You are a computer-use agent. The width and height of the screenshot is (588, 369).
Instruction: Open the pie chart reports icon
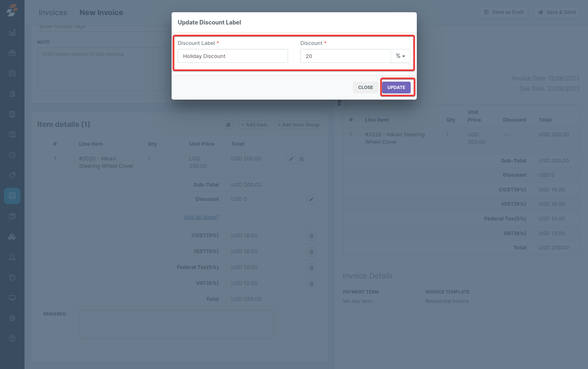(x=12, y=278)
